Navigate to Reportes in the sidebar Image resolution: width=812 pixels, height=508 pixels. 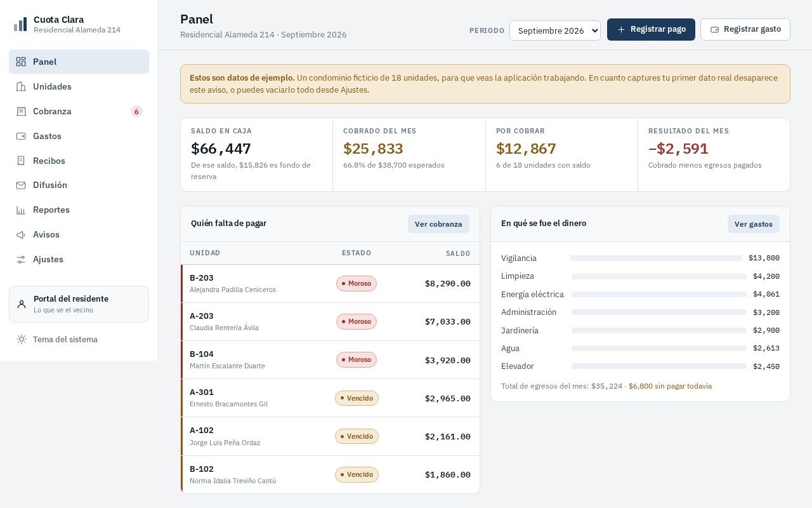[x=79, y=210]
